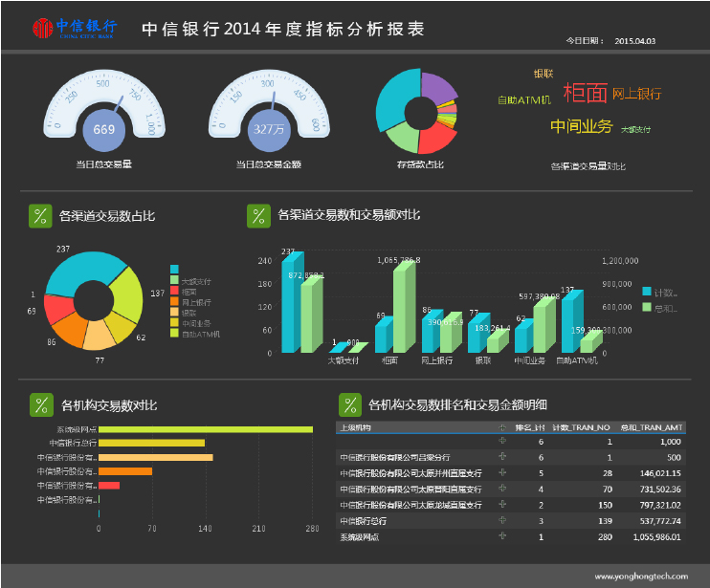Screen dimensions: 710x588
Task: Sort by the 计数_TRAN_NO column header
Action: point(581,427)
